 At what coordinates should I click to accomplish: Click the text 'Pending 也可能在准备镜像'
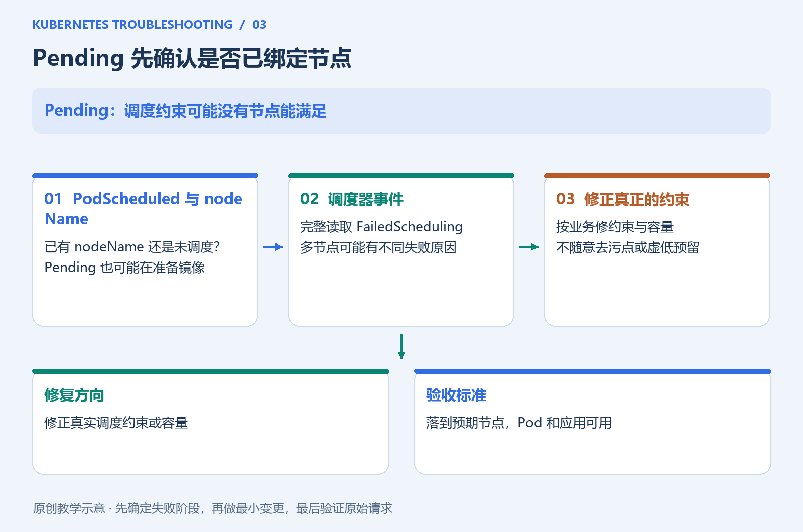click(125, 268)
